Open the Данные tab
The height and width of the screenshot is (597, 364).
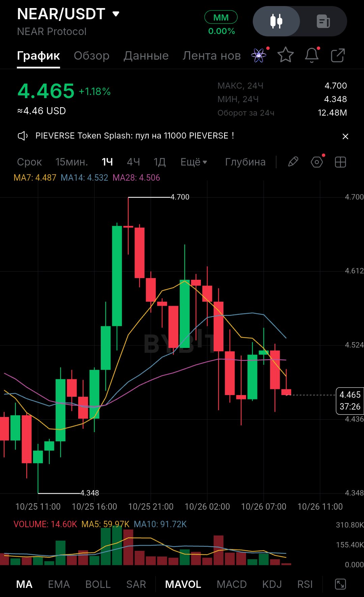pos(146,56)
